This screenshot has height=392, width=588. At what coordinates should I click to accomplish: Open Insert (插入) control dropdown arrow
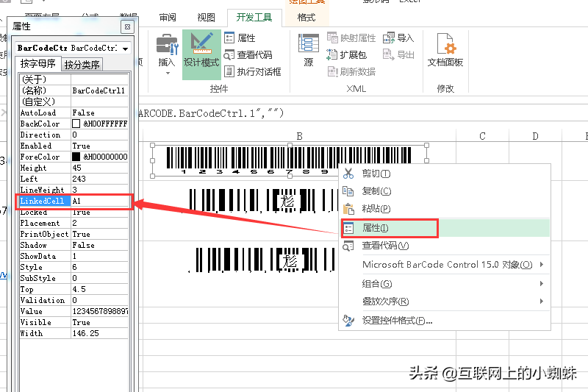point(168,73)
